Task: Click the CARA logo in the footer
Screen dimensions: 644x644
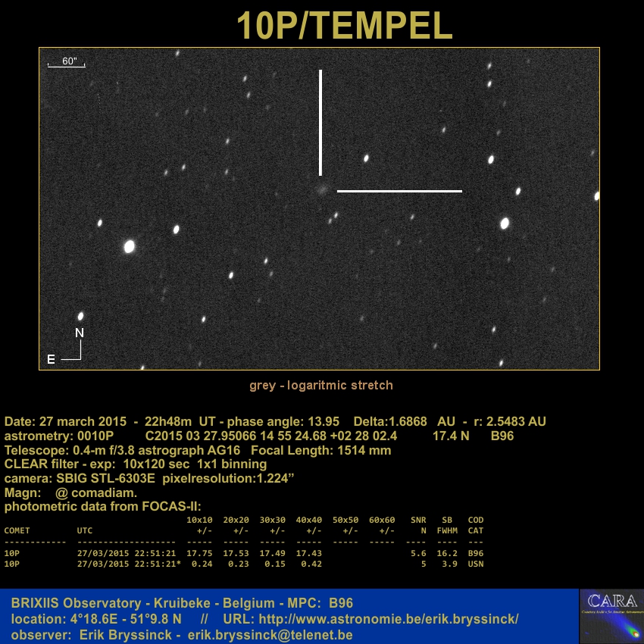Action: pos(611,617)
